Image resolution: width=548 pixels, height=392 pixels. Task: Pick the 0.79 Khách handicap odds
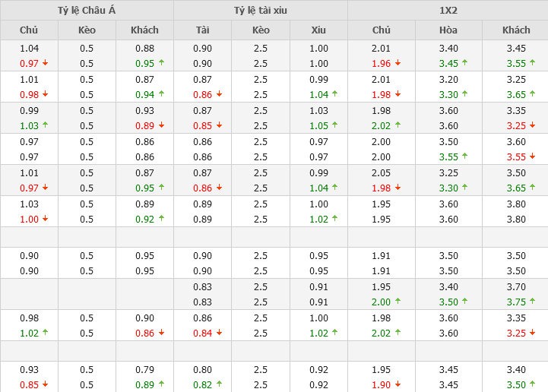click(144, 370)
